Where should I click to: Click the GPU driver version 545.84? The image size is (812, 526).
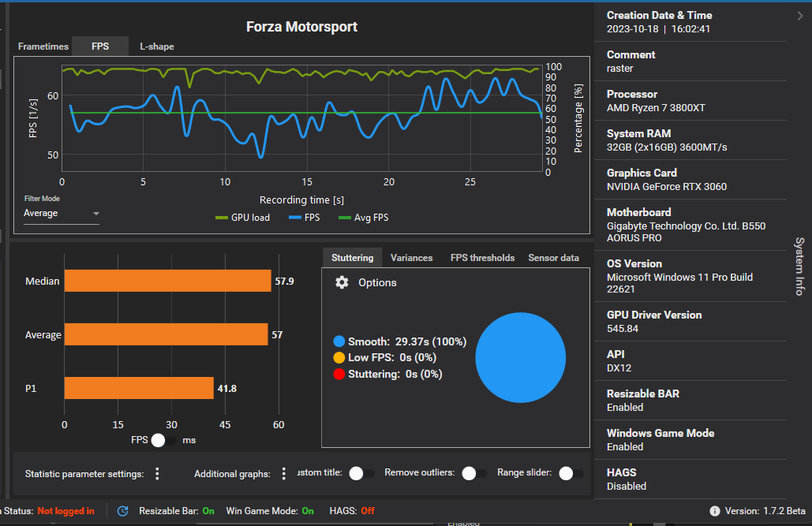[623, 329]
